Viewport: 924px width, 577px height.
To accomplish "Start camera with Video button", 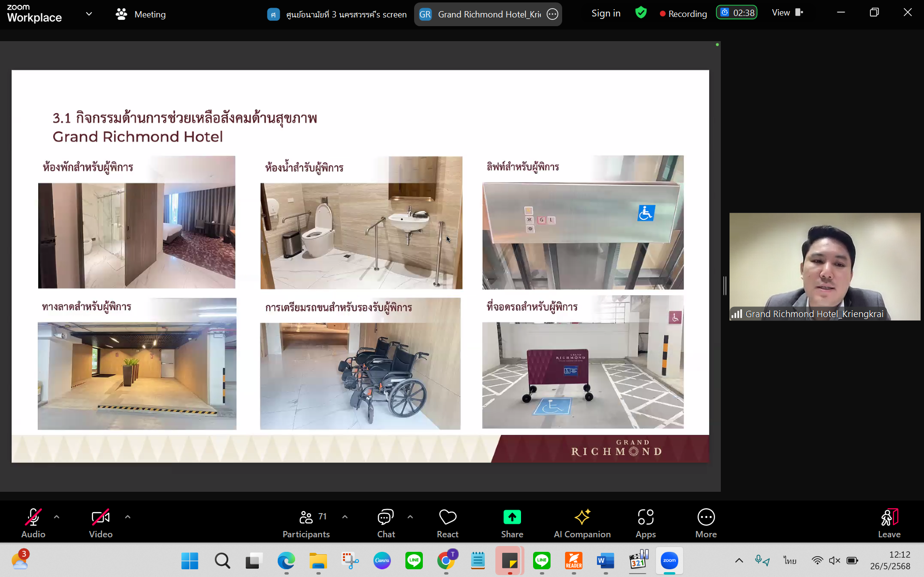I will 101,523.
